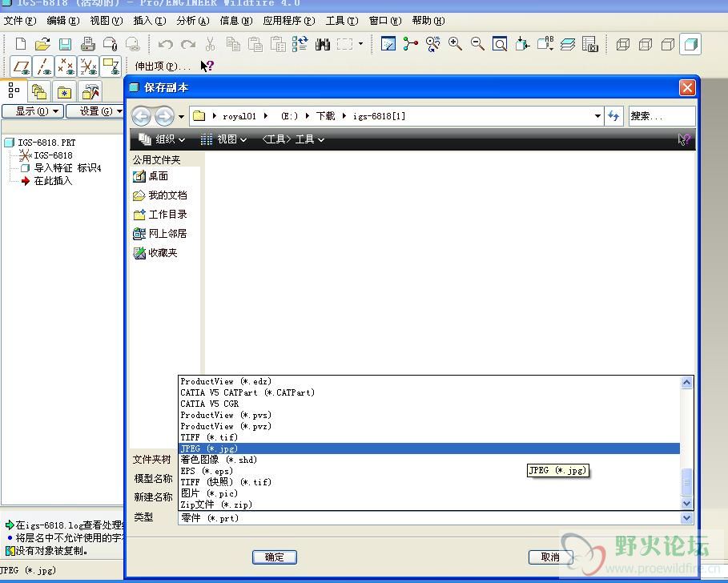Open the 帮助 menu
This screenshot has width=728, height=583.
point(428,21)
